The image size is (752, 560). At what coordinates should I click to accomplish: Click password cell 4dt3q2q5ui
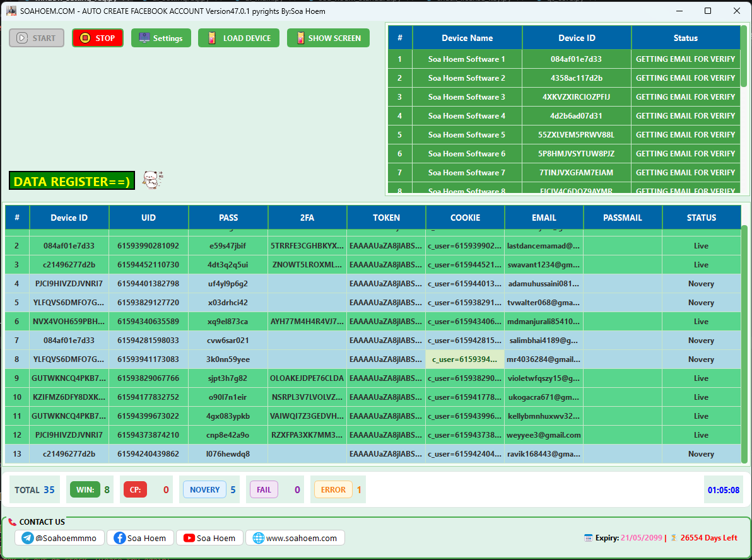228,265
